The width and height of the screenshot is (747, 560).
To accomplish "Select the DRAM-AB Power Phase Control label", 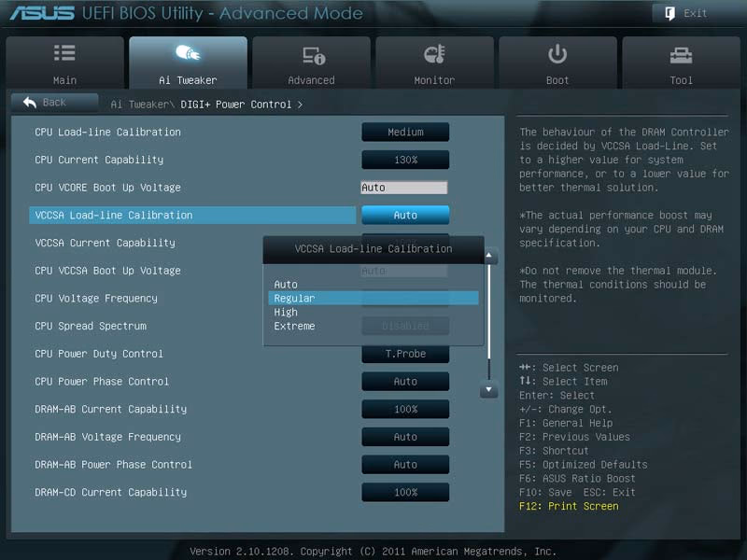I will pyautogui.click(x=113, y=464).
